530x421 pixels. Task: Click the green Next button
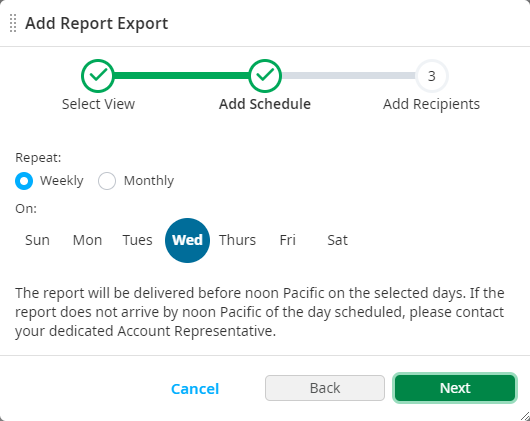coord(455,388)
